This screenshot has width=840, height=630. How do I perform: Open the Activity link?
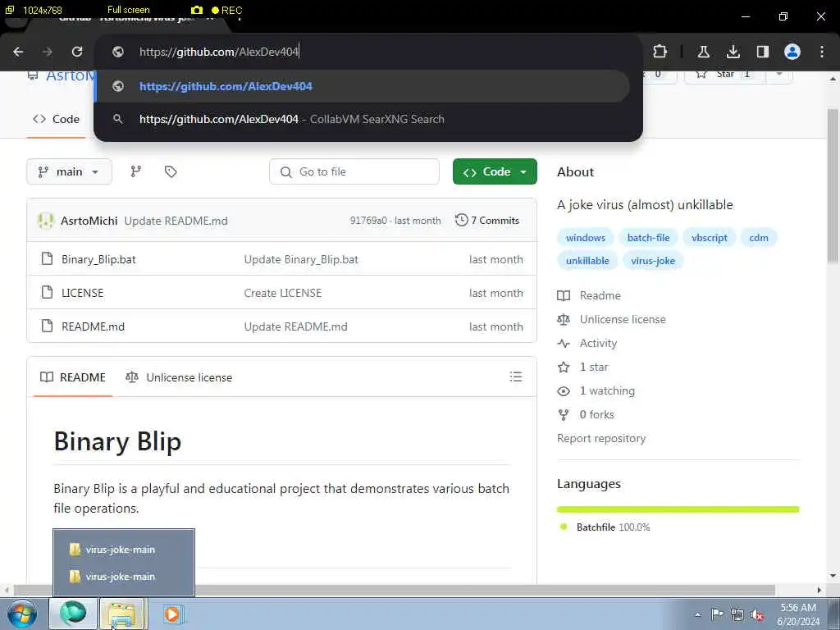(x=587, y=343)
